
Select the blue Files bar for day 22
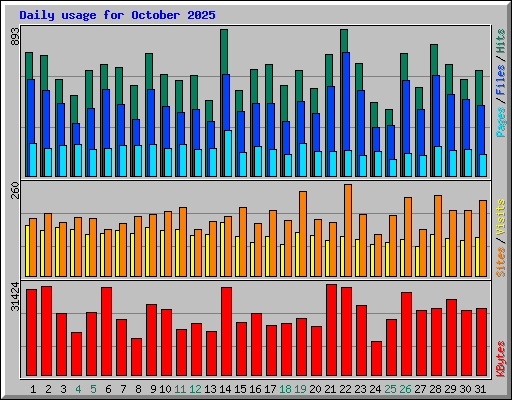346,101
